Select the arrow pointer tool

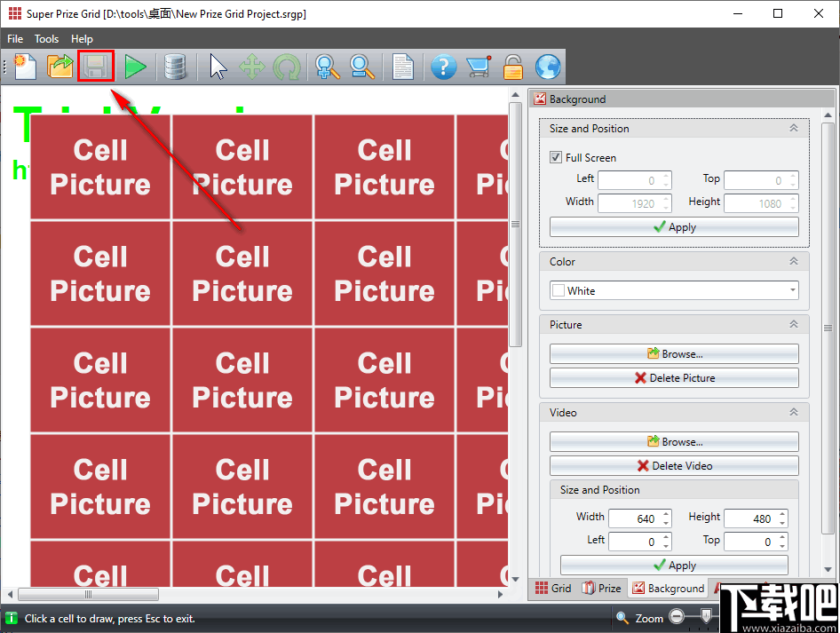pyautogui.click(x=218, y=67)
